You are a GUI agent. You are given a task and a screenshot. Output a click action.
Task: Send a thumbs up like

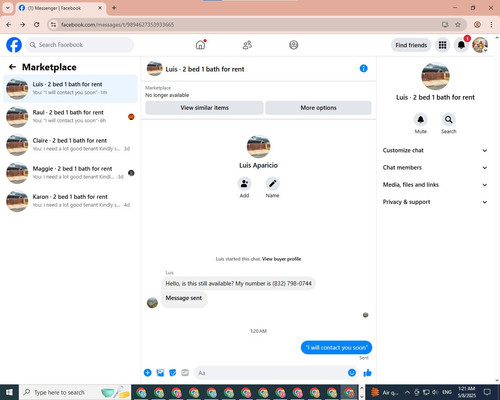(x=367, y=373)
